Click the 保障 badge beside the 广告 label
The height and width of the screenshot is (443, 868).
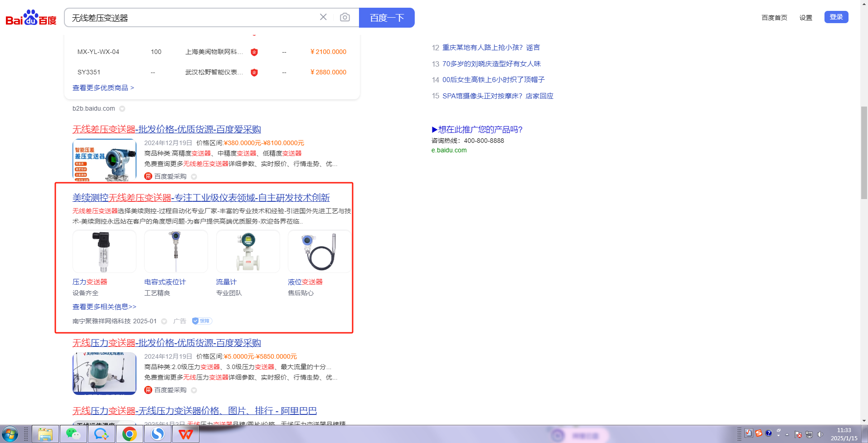tap(202, 321)
